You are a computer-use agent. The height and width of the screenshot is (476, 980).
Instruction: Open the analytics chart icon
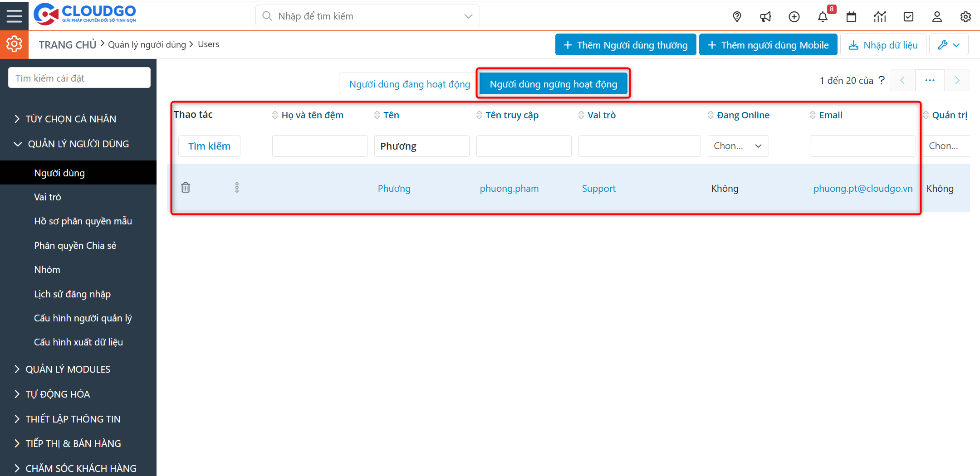880,16
